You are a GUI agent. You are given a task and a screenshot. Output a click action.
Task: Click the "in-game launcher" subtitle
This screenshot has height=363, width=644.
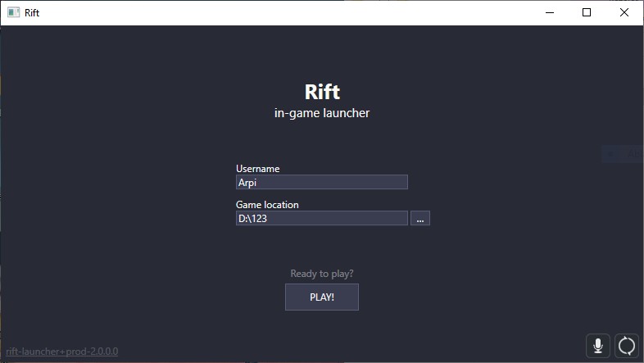point(321,113)
